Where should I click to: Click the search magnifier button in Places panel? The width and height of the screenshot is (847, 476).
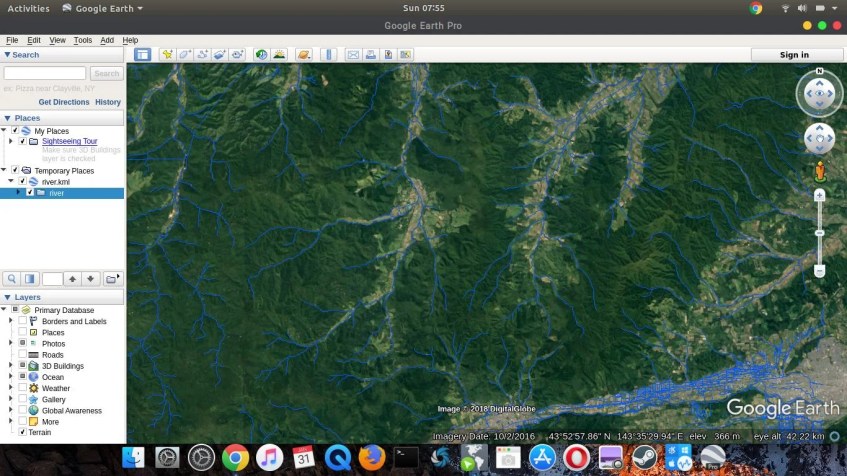pos(11,279)
